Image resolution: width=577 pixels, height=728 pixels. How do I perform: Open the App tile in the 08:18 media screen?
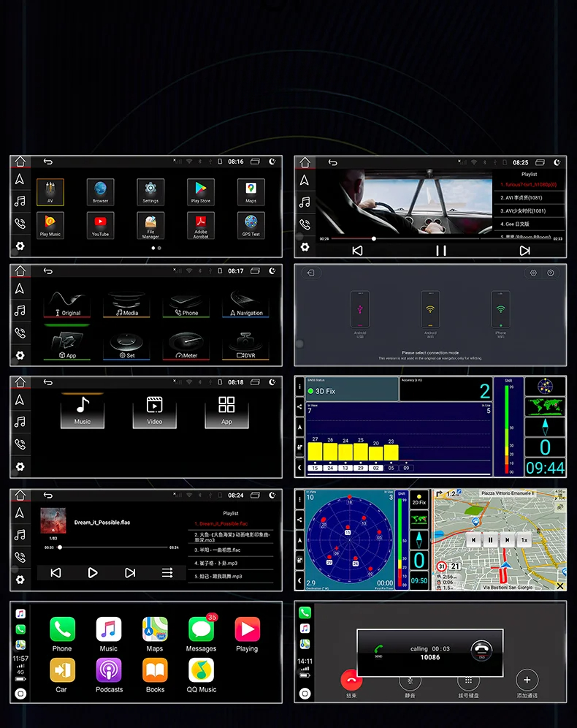[226, 411]
